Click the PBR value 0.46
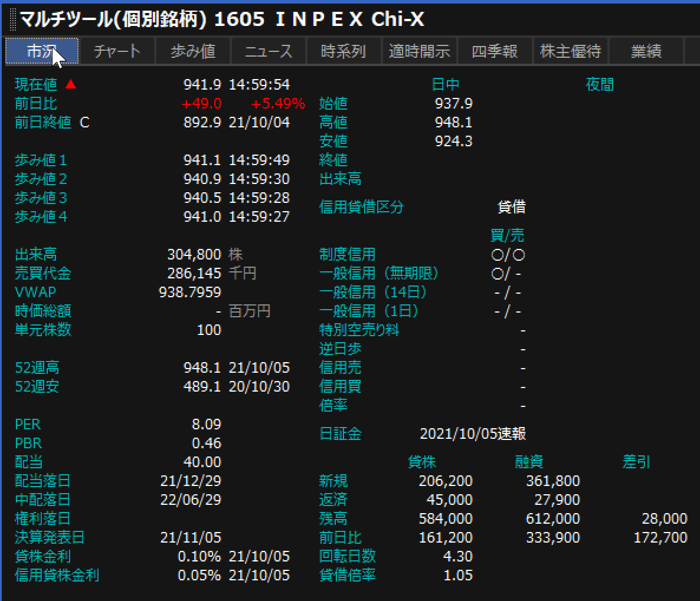The height and width of the screenshot is (601, 700). pyautogui.click(x=206, y=443)
